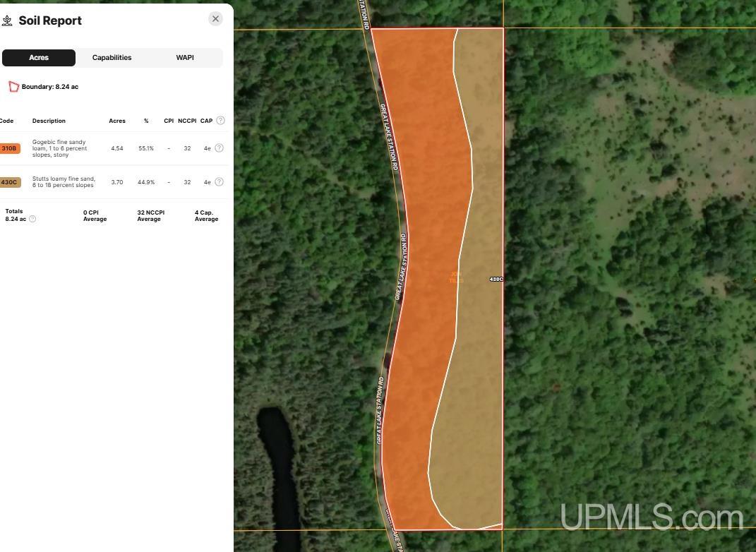The height and width of the screenshot is (552, 756).
Task: Open the WAPI tab
Action: pyautogui.click(x=185, y=58)
